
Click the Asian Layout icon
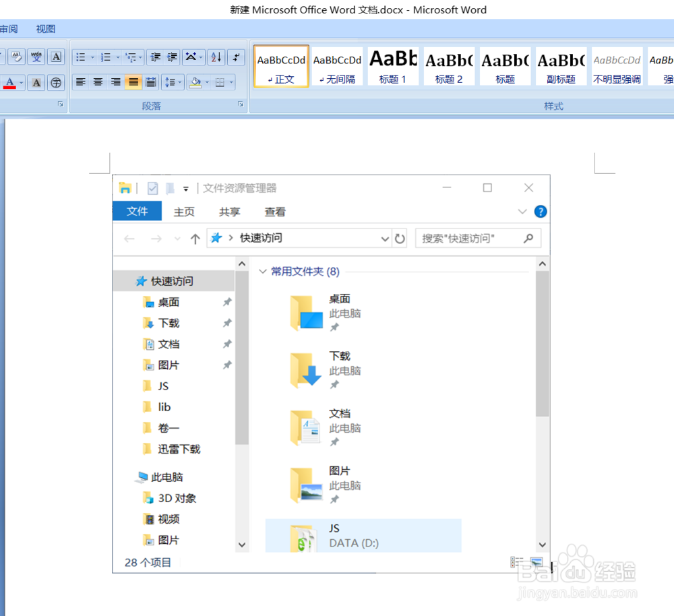(191, 57)
